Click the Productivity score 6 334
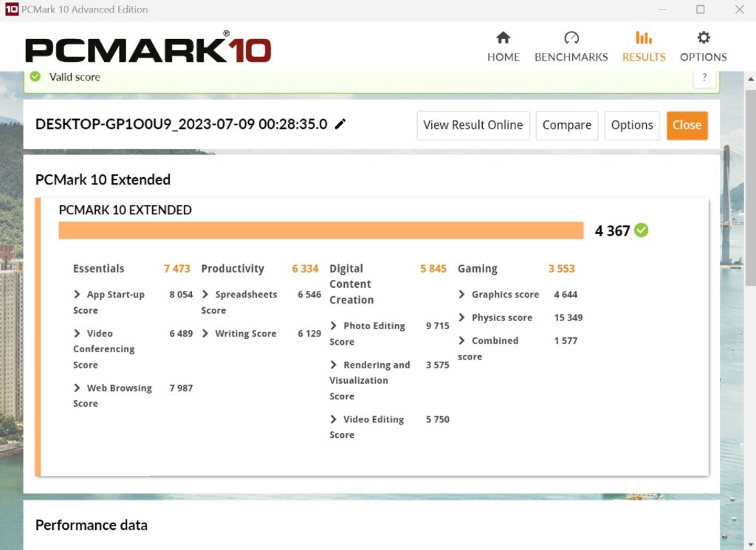The image size is (756, 550). tap(305, 269)
